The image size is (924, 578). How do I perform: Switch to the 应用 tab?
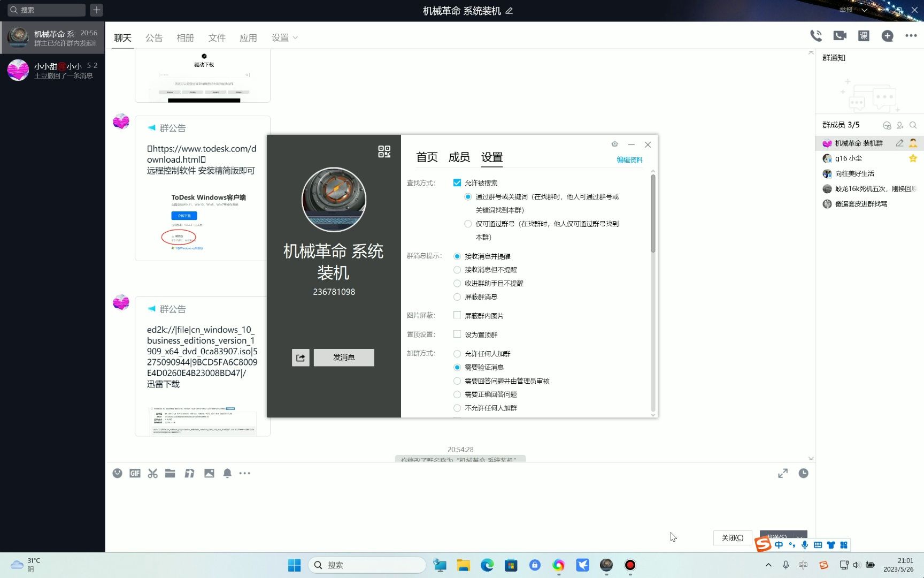click(x=248, y=37)
